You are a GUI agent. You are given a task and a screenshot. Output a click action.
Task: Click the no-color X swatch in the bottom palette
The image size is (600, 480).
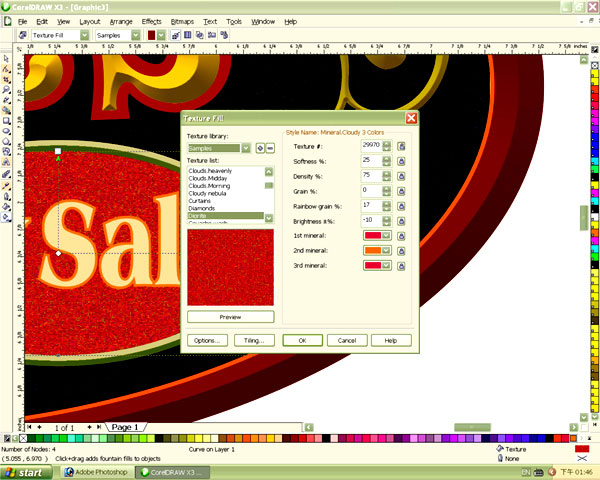point(23,438)
